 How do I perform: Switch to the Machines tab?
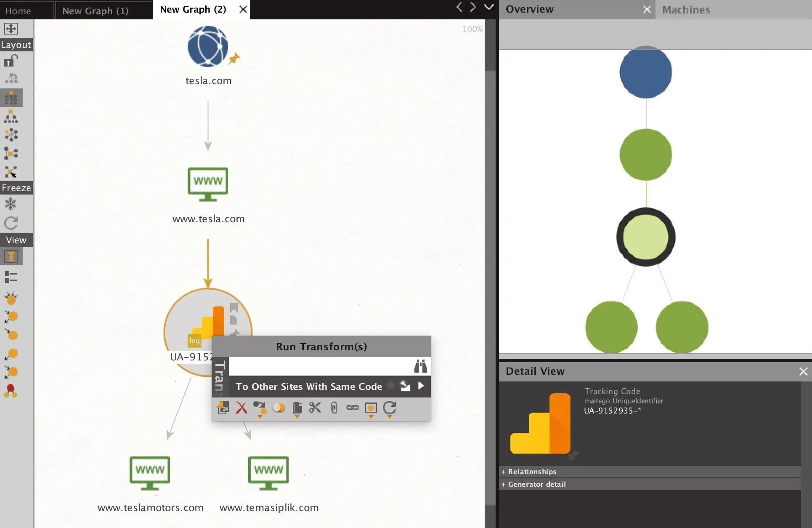click(x=686, y=10)
